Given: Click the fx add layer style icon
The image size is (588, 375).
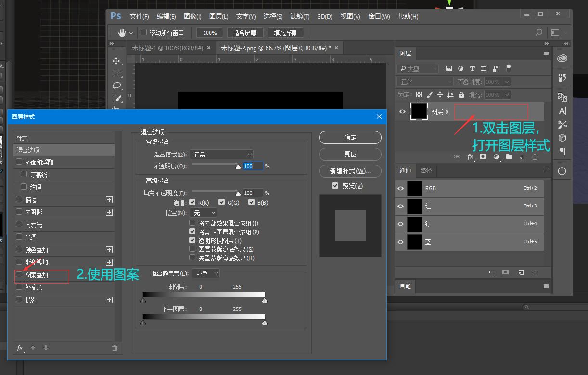Looking at the screenshot, I should 471,156.
